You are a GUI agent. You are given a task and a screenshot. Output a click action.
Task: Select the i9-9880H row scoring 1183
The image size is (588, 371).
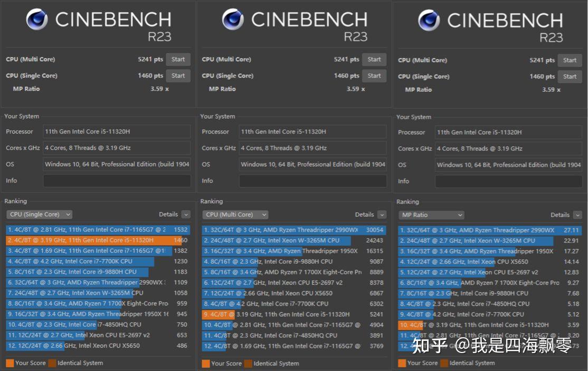[98, 272]
